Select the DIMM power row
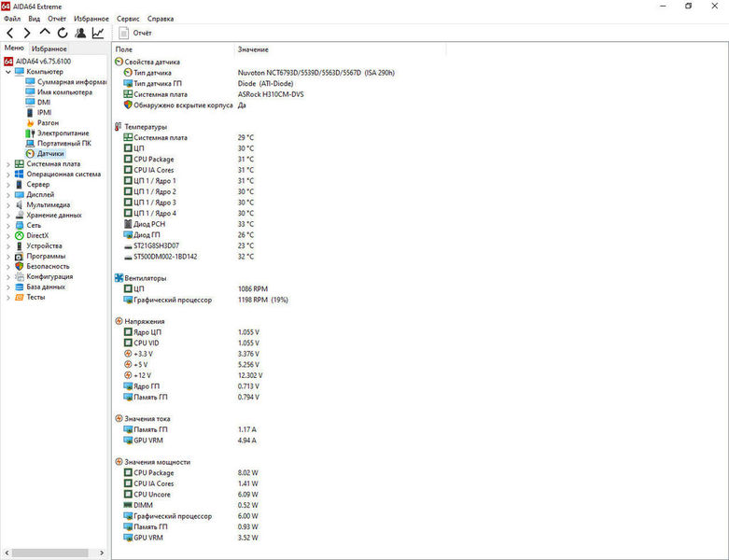The height and width of the screenshot is (560, 729). click(190, 505)
